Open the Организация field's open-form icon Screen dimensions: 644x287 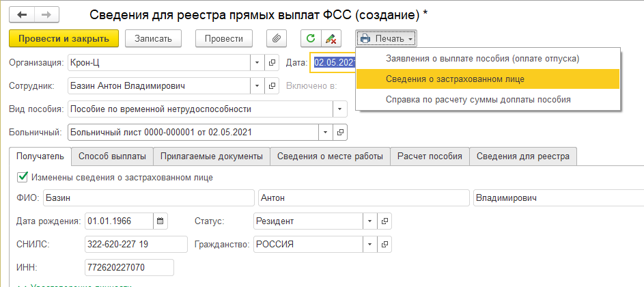pyautogui.click(x=272, y=63)
